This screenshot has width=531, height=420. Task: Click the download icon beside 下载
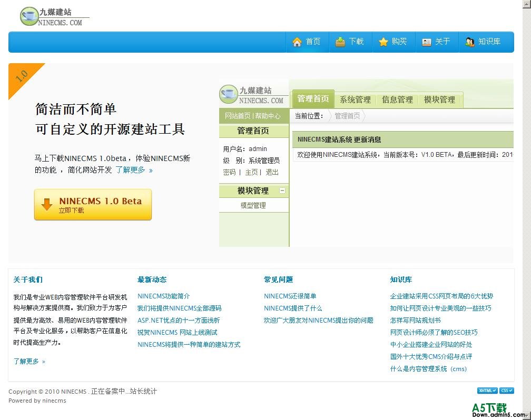click(340, 42)
